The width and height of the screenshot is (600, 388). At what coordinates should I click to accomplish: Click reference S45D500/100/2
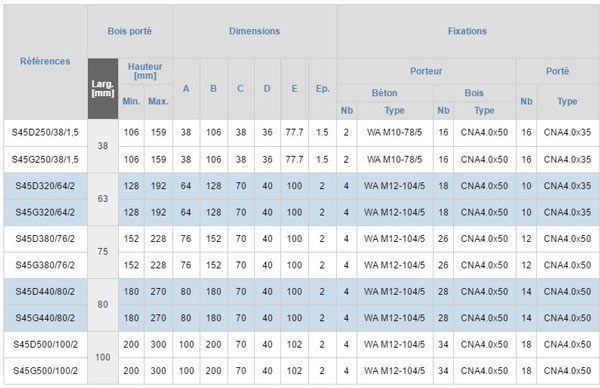click(45, 344)
